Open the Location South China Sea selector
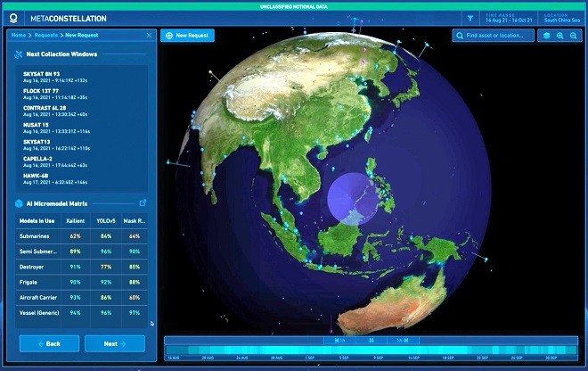Viewport: 588px width, 371px height. click(562, 19)
